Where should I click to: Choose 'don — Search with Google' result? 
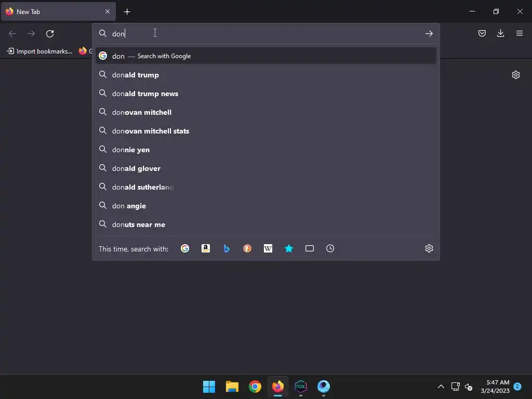pos(265,56)
